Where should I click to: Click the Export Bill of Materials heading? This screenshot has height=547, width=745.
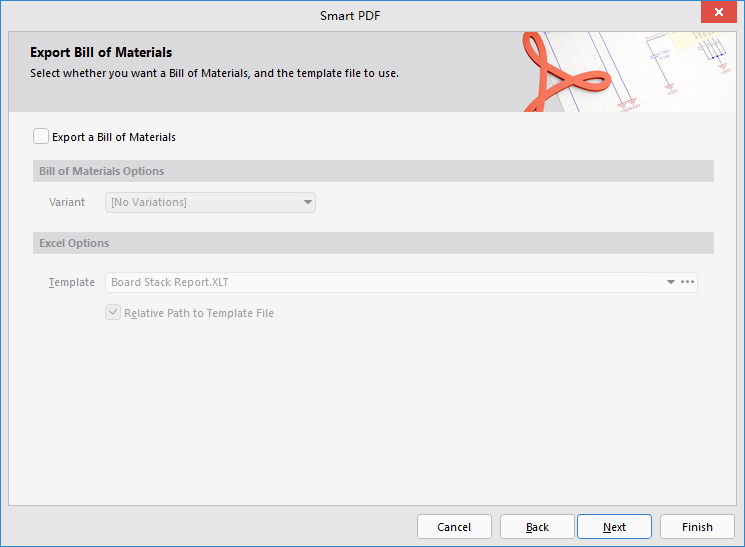pyautogui.click(x=101, y=52)
